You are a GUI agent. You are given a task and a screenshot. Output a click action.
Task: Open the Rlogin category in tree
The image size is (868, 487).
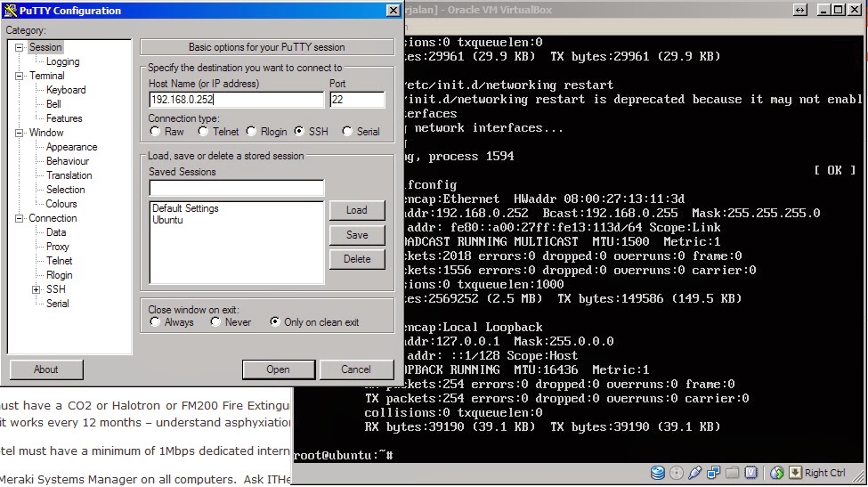60,275
